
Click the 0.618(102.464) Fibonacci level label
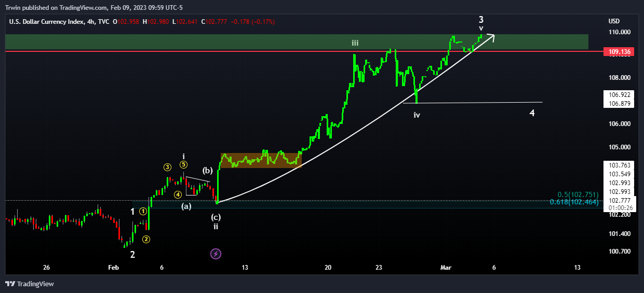tap(574, 202)
